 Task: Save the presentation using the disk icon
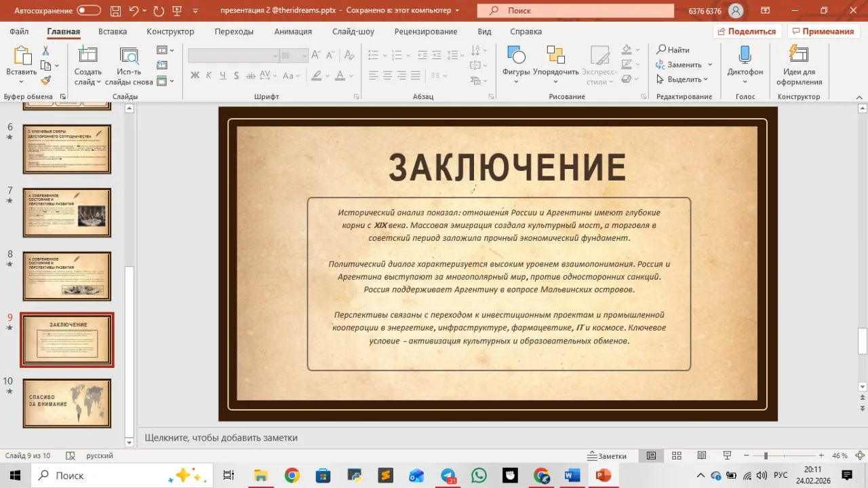point(115,10)
